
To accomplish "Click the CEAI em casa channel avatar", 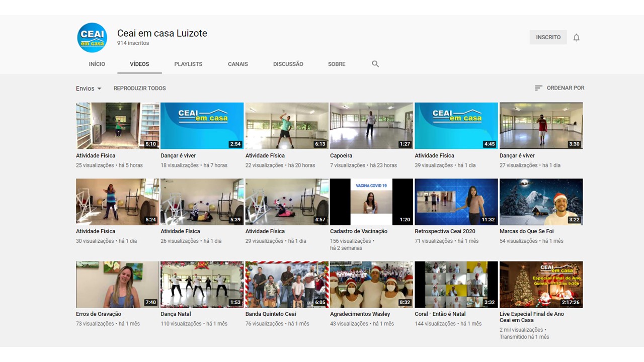I will tap(92, 38).
